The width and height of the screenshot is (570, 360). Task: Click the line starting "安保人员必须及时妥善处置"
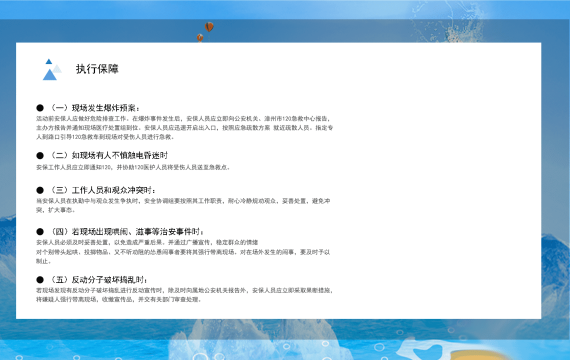(147, 242)
